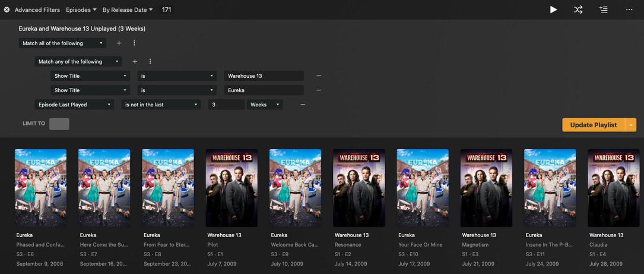Shuffle the filtered episodes
Screen dimensions: 644x274
pyautogui.click(x=578, y=10)
